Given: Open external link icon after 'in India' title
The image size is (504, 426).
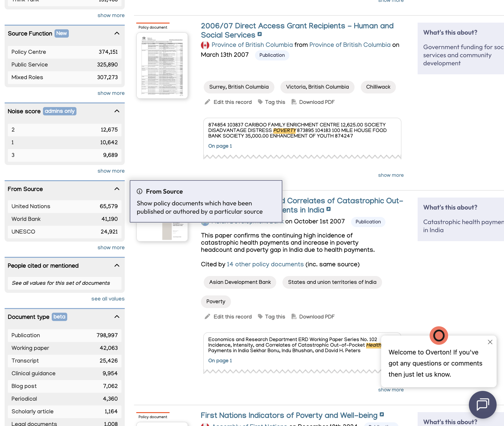Looking at the screenshot, I should coord(328,209).
